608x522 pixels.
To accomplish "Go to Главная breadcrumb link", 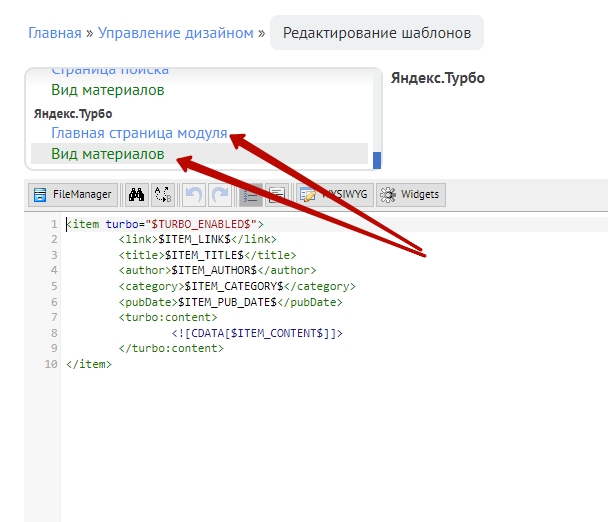I will pos(54,33).
